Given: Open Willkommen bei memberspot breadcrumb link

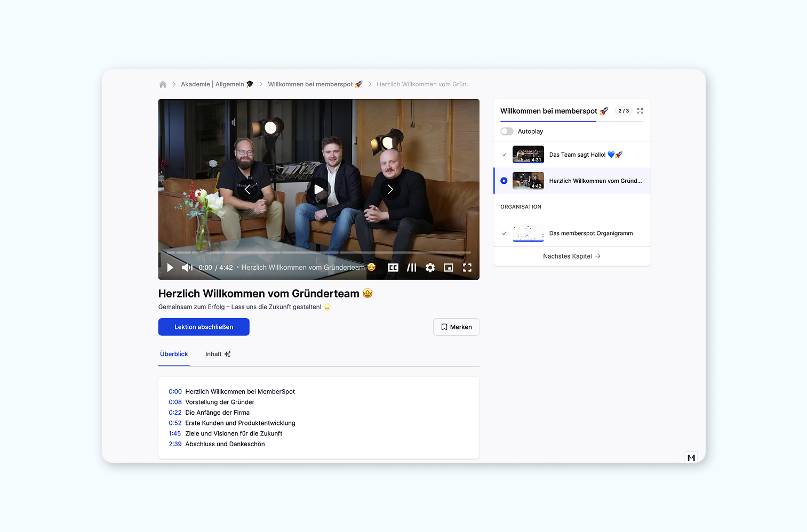Looking at the screenshot, I should [x=315, y=84].
